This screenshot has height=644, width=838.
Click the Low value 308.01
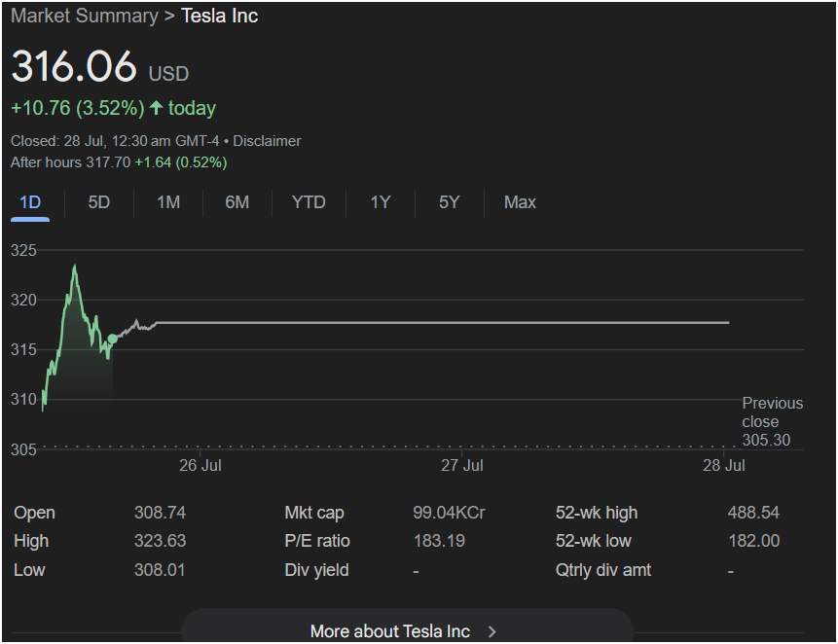point(160,570)
